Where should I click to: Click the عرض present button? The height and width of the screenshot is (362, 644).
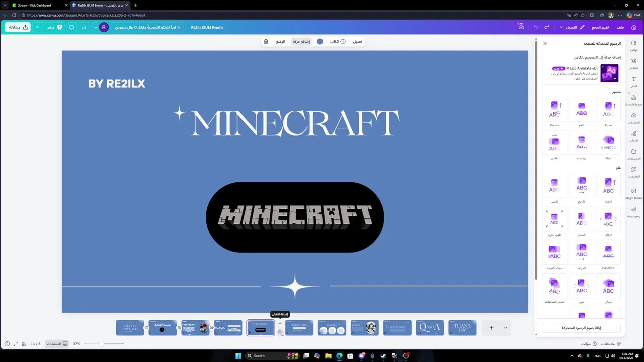[x=54, y=27]
